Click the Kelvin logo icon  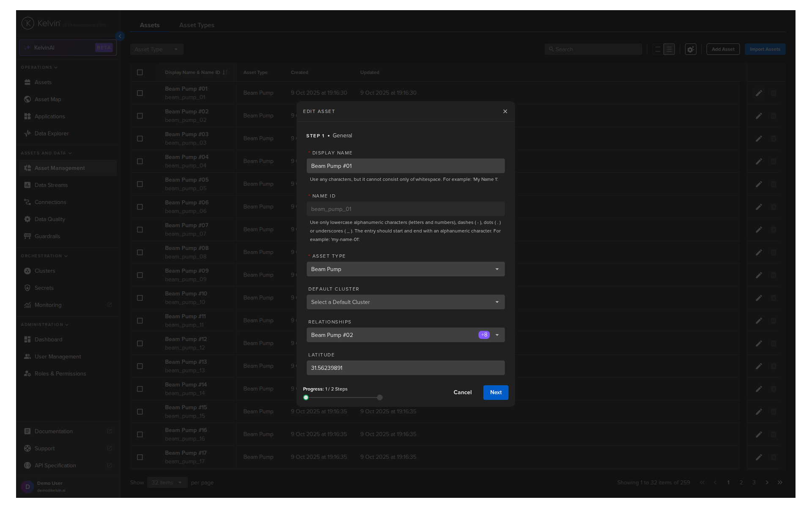pyautogui.click(x=28, y=23)
